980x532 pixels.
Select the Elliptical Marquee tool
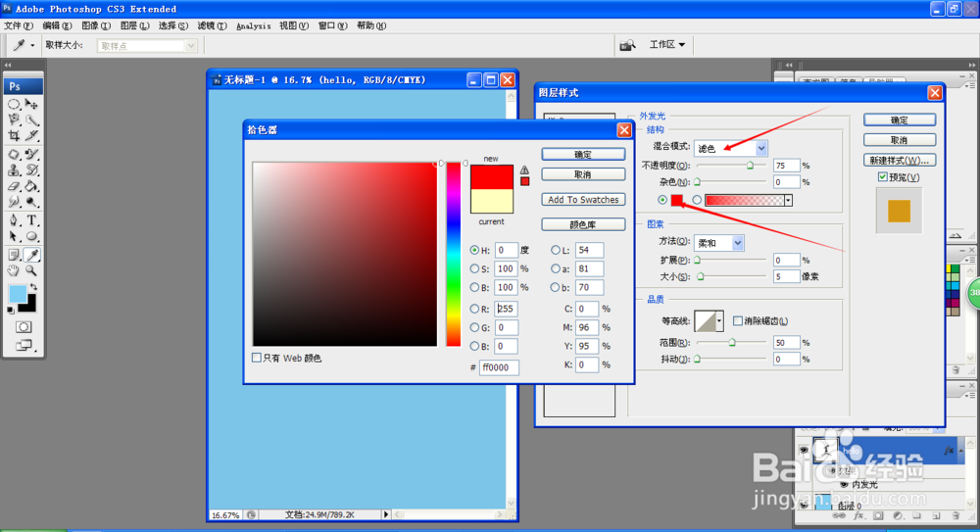point(14,105)
